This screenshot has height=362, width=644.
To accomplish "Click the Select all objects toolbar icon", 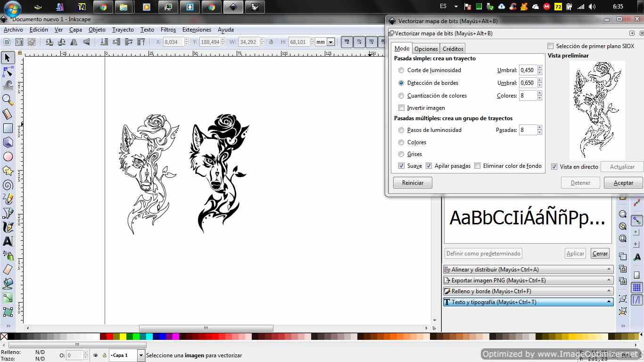I will click(x=7, y=42).
